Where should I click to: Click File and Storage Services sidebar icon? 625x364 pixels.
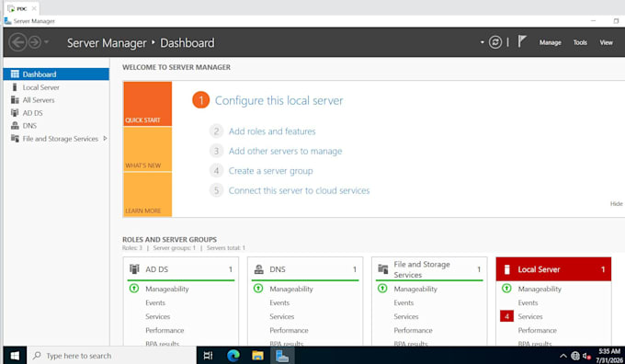coord(15,139)
